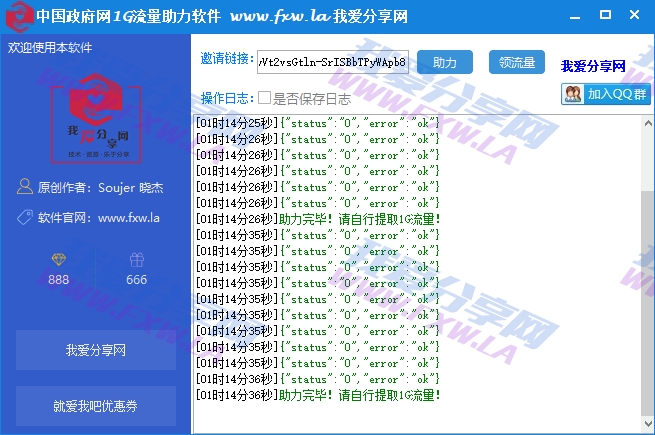This screenshot has width=655, height=435.
Task: Close the window
Action: point(634,15)
